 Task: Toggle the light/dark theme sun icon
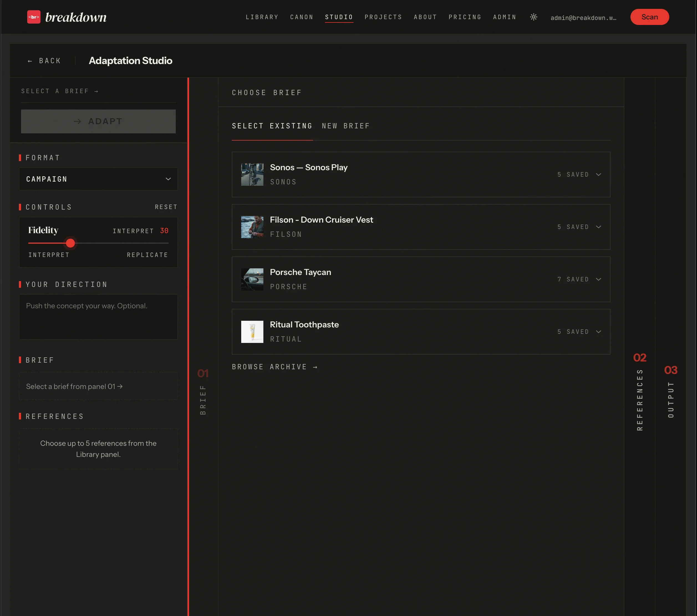click(x=534, y=17)
